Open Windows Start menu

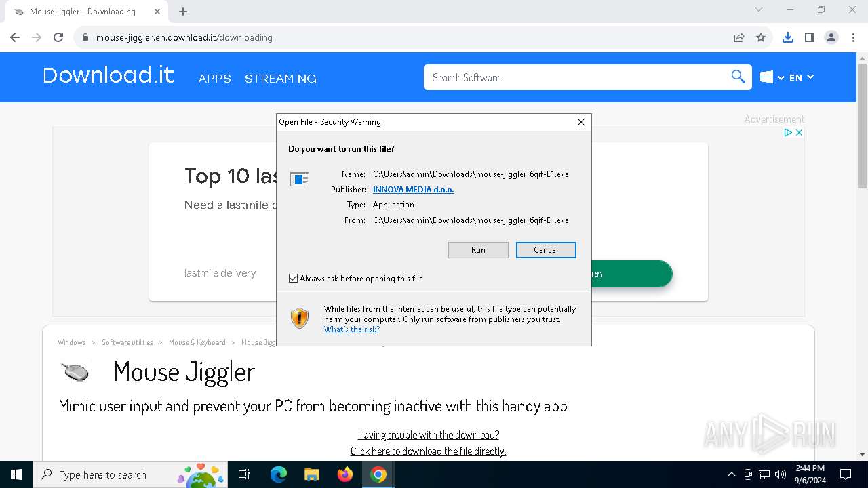[x=16, y=474]
